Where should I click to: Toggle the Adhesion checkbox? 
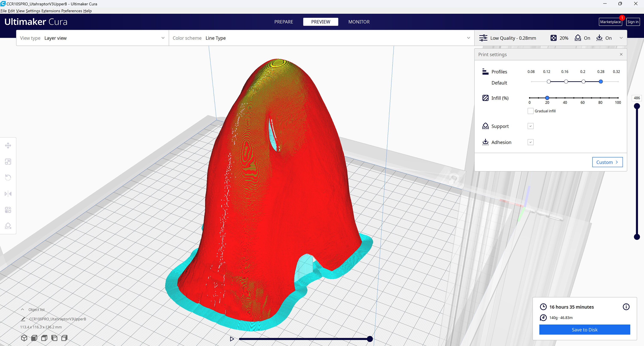tap(530, 142)
